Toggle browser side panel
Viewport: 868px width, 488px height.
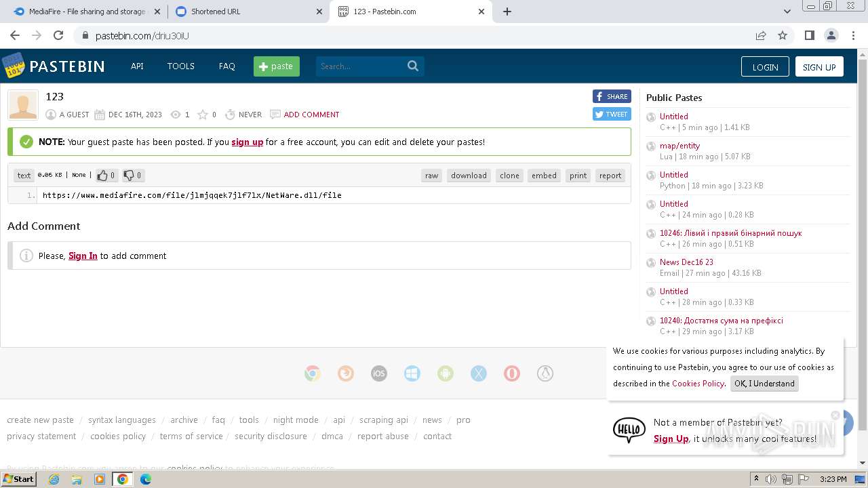coord(809,35)
